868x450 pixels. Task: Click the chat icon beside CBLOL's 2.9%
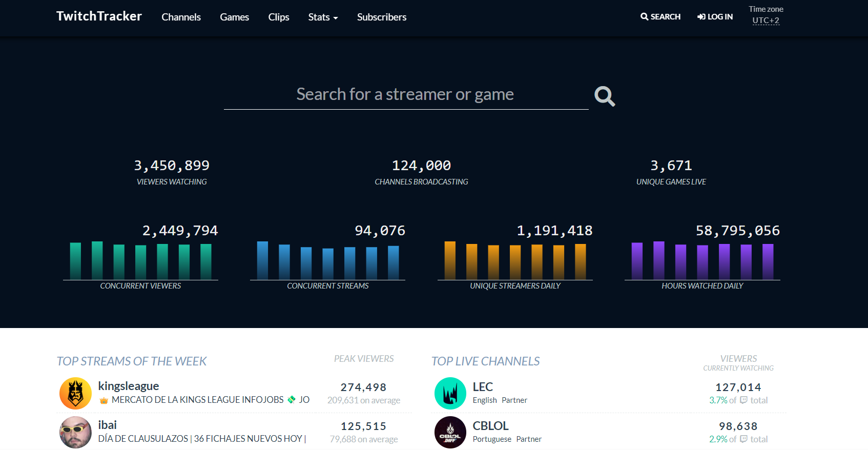point(743,439)
